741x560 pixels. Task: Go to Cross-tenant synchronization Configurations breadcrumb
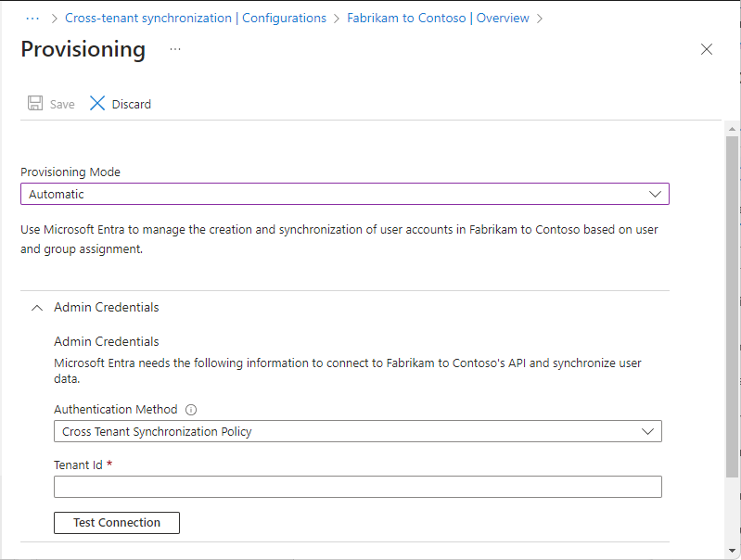(x=196, y=18)
